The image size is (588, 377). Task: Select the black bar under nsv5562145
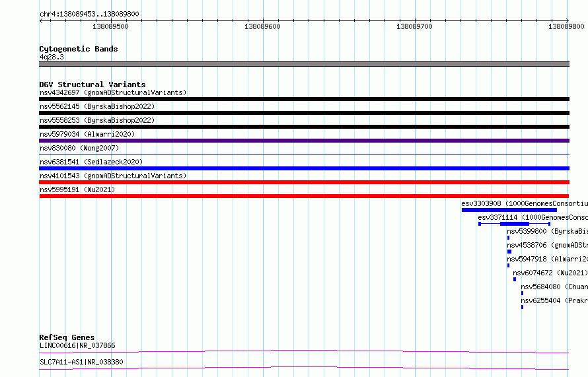[304, 113]
